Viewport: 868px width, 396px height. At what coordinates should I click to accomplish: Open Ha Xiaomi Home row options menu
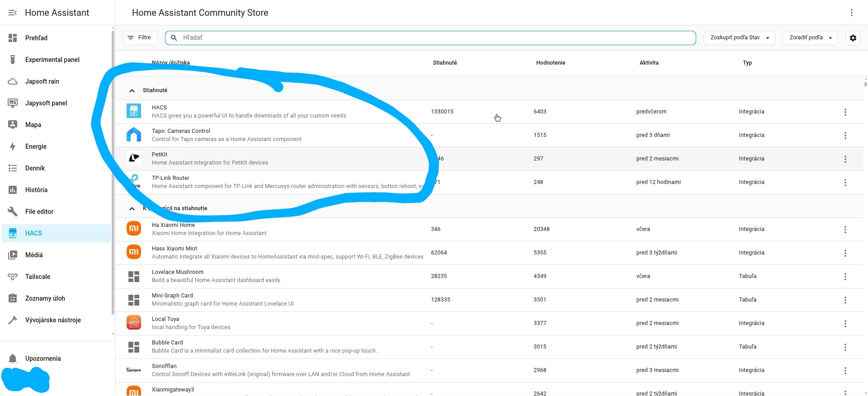[x=845, y=229]
